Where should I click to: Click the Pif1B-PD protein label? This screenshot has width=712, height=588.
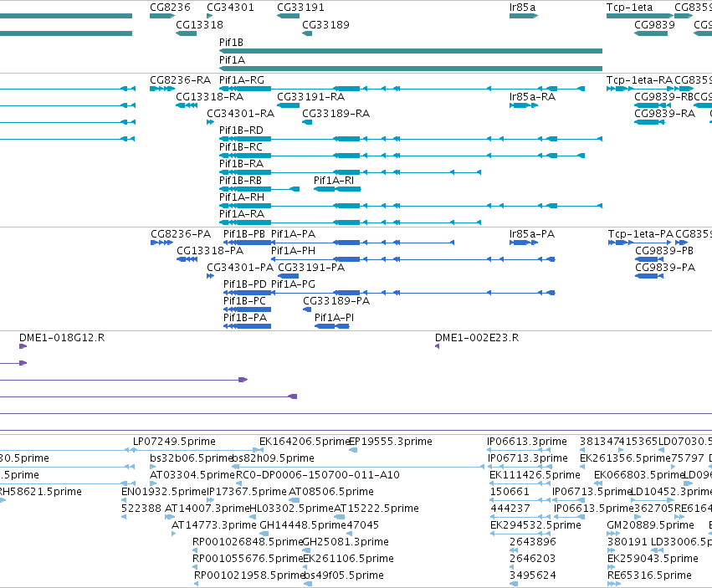coord(245,284)
